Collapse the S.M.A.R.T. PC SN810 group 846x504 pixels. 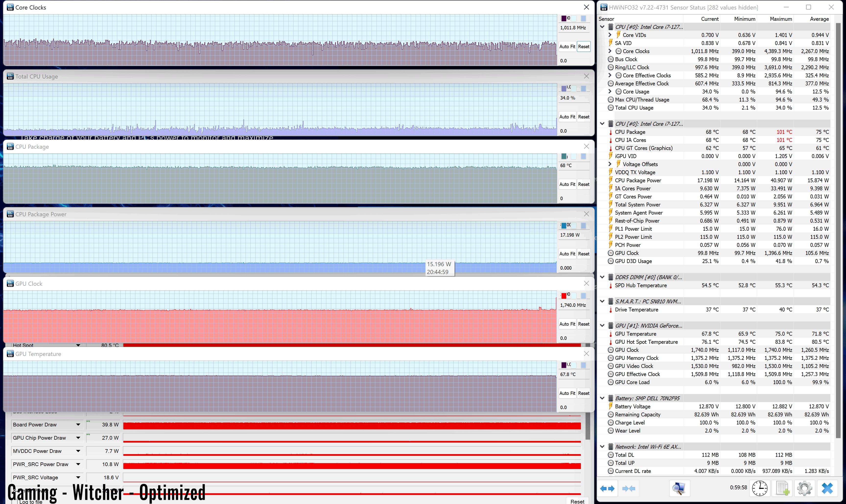point(602,301)
